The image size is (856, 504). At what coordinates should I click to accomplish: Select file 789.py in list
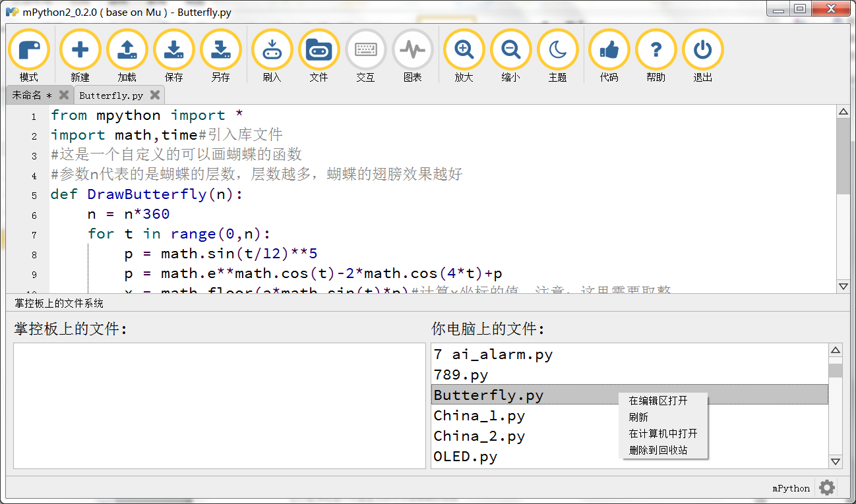(630, 375)
